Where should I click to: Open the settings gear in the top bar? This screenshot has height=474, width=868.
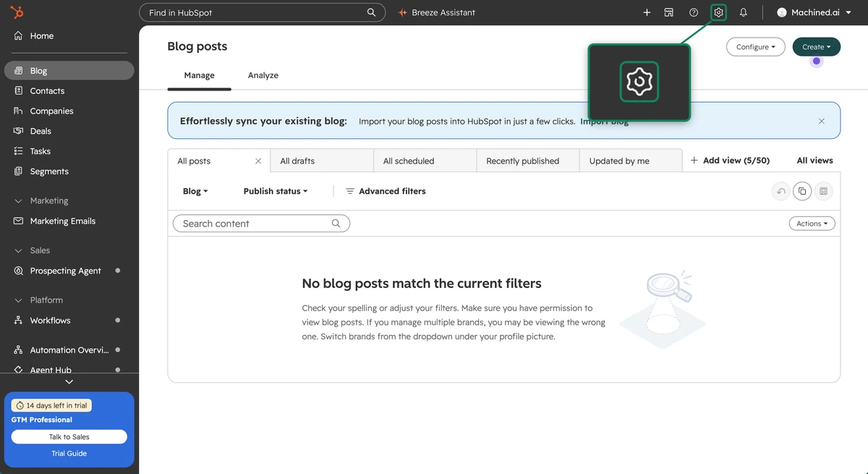coord(718,12)
